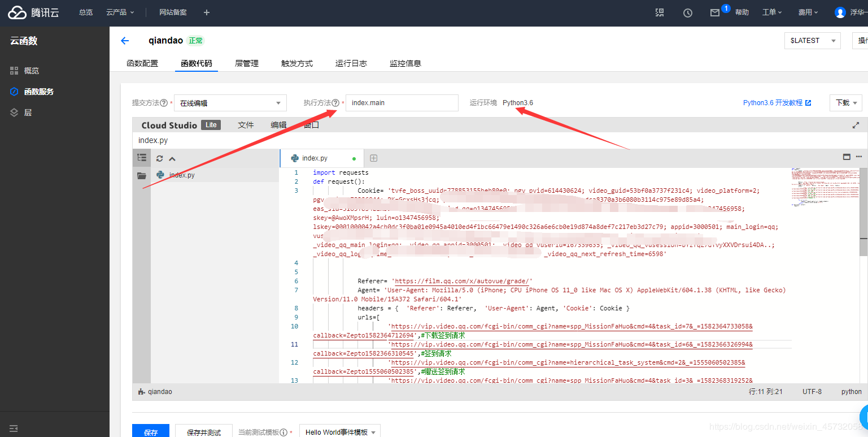This screenshot has width=868, height=437.
Task: Click the 概览 grid icon in sidebar
Action: point(14,71)
